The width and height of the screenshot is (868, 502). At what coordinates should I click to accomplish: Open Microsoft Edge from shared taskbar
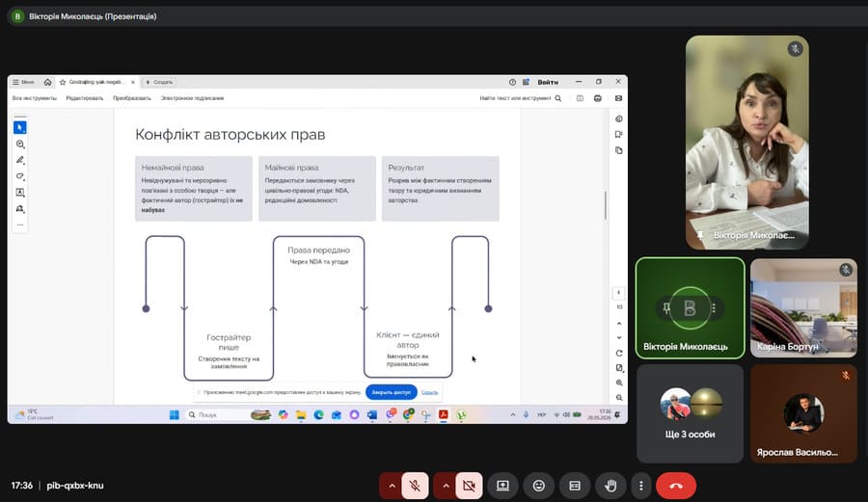(x=319, y=414)
